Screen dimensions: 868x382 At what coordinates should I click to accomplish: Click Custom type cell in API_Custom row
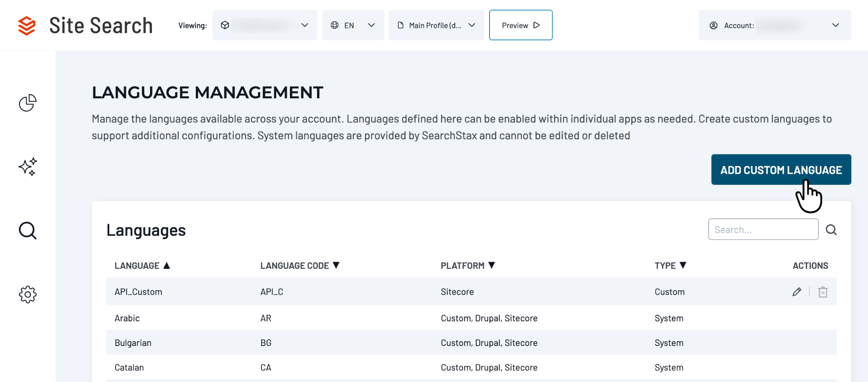(670, 292)
